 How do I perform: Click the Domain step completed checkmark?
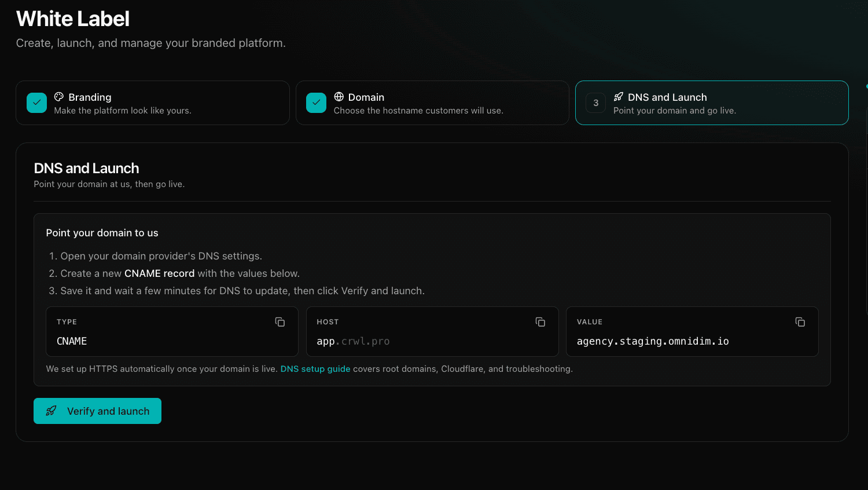[316, 103]
